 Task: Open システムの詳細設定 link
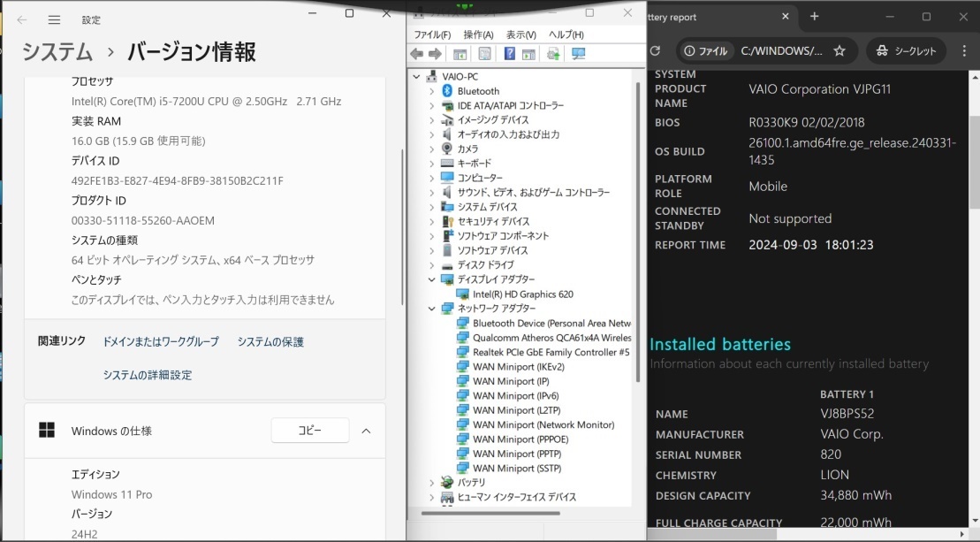(148, 375)
